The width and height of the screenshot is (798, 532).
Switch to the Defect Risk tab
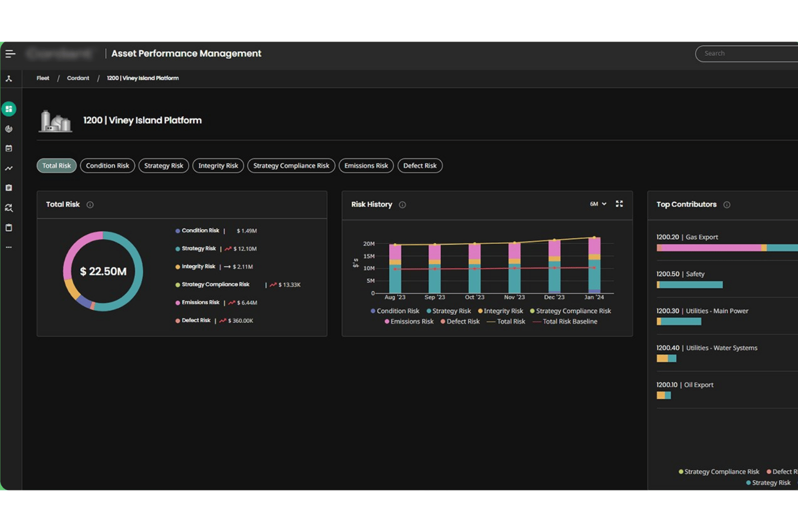420,165
